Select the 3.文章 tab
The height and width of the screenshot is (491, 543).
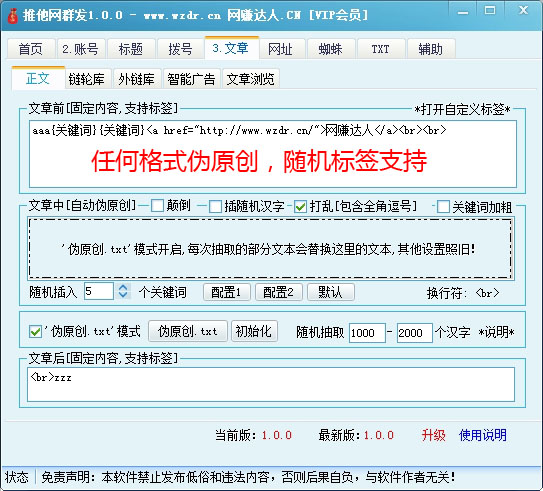pyautogui.click(x=231, y=48)
